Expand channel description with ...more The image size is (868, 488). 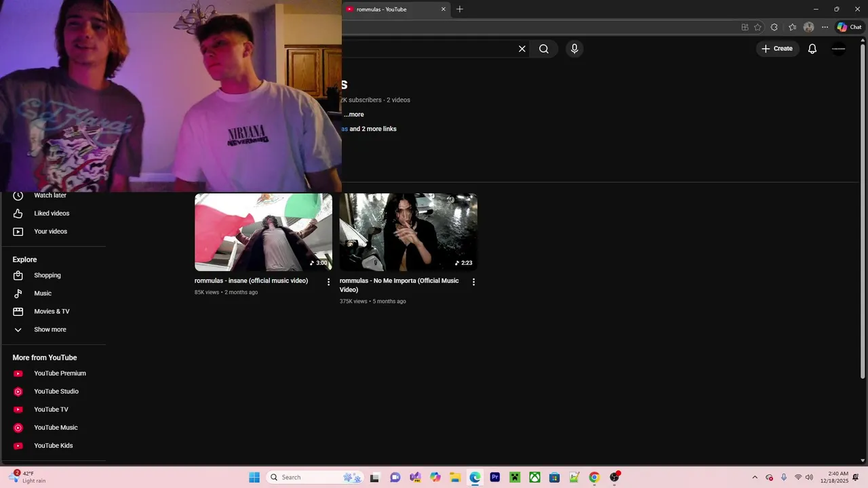click(353, 115)
